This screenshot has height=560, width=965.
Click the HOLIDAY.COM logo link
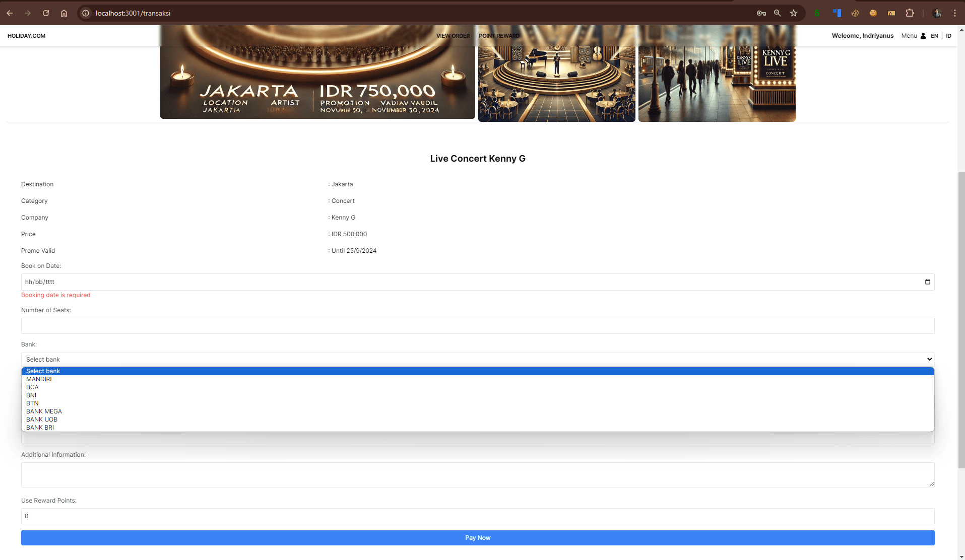[x=26, y=36]
